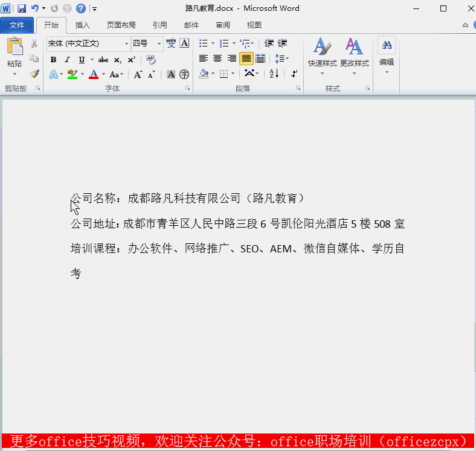476x451 pixels.
Task: Click the Numbering list icon
Action: (x=224, y=43)
